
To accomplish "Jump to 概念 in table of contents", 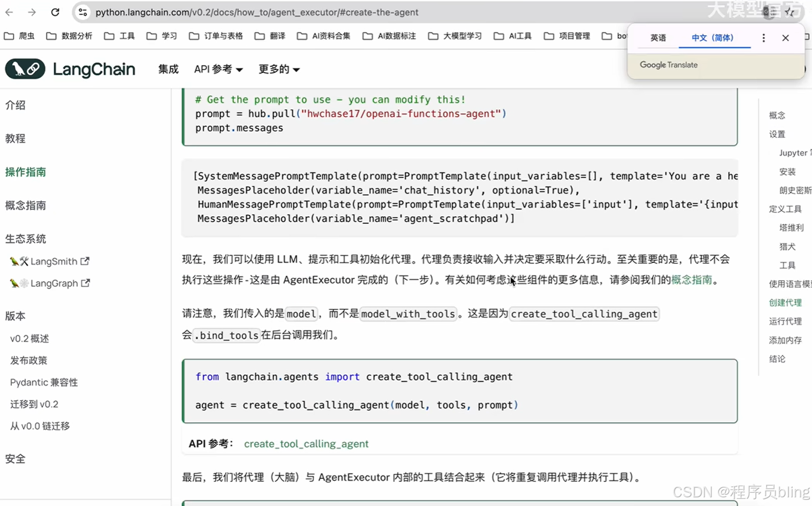I will point(777,115).
